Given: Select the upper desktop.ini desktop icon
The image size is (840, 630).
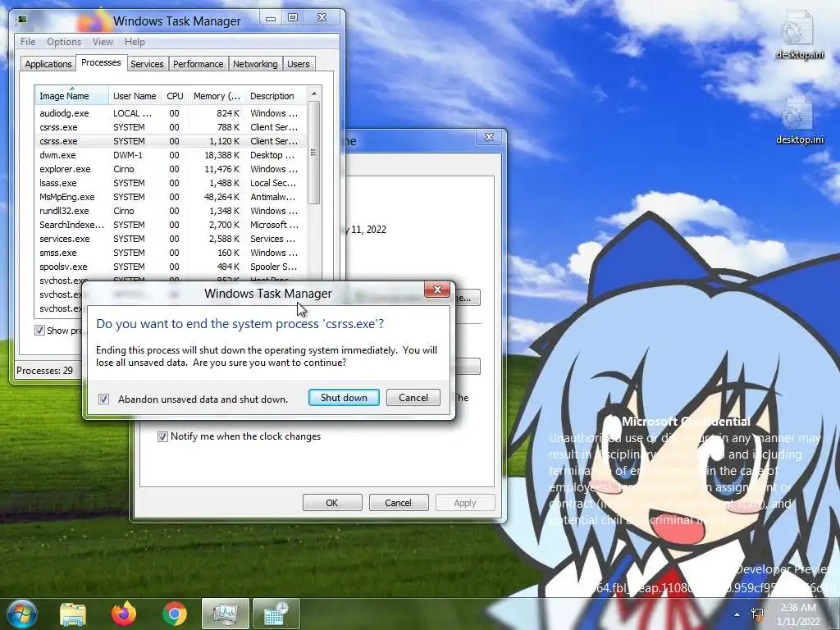Looking at the screenshot, I should (799, 34).
